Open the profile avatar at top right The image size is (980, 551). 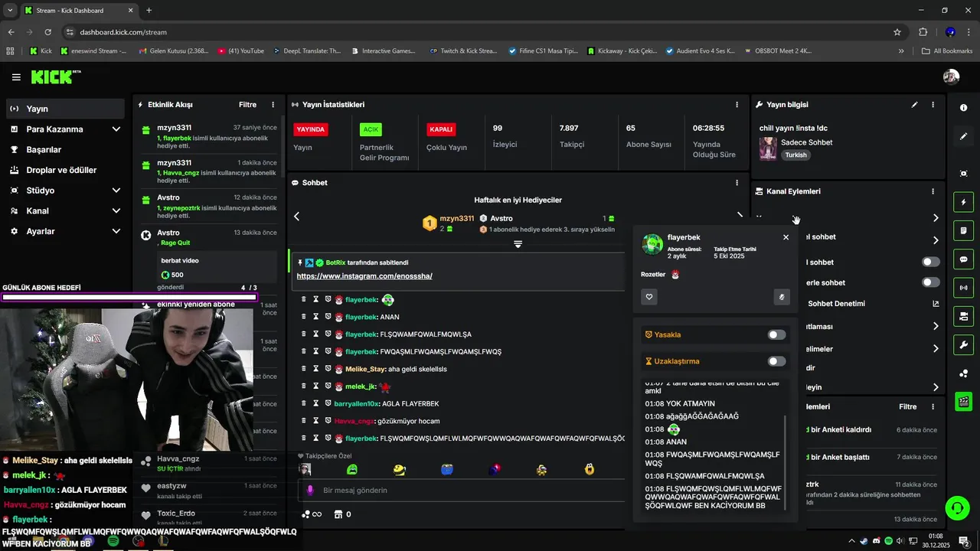[951, 77]
